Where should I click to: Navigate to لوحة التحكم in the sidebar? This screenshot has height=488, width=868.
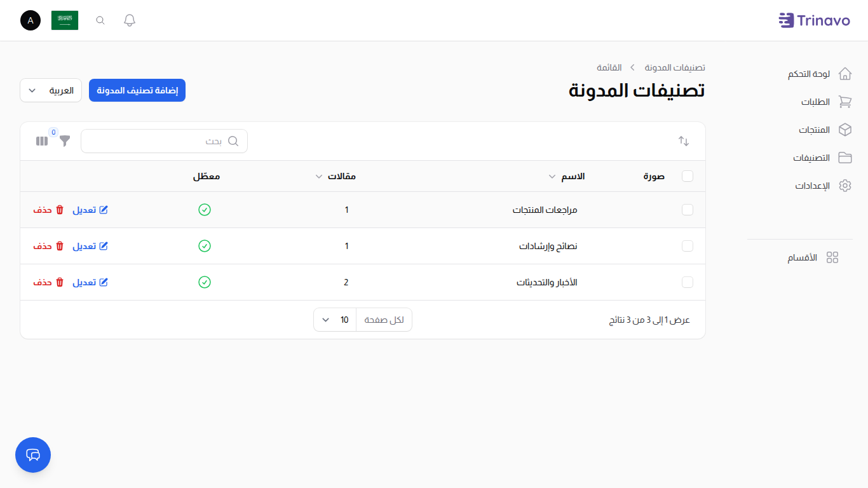point(808,74)
